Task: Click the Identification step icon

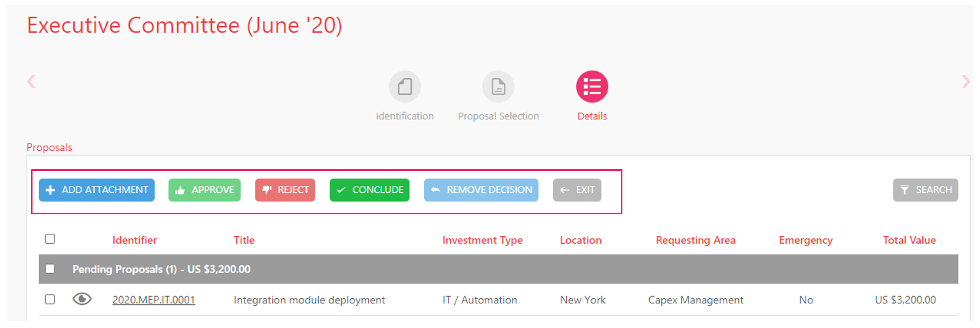Action: (x=405, y=86)
